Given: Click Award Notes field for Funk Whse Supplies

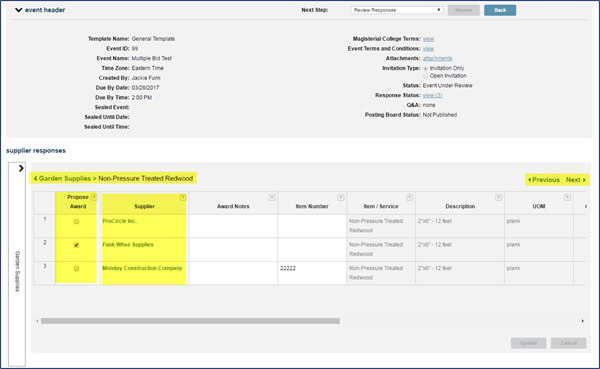Looking at the screenshot, I should [x=233, y=250].
